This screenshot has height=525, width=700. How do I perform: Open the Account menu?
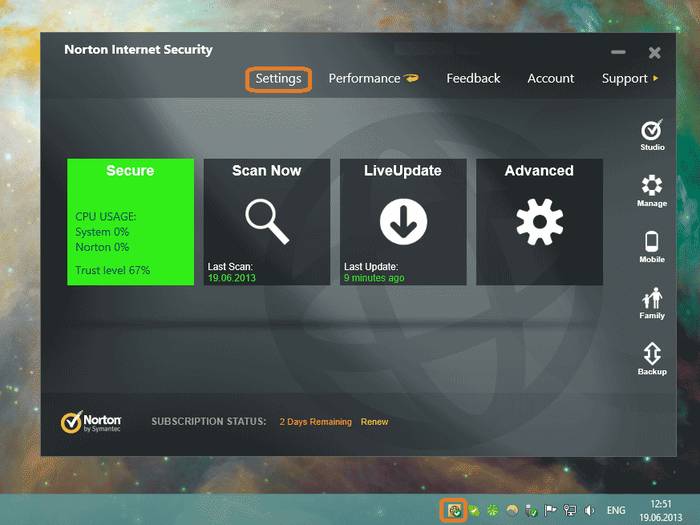pyautogui.click(x=551, y=79)
